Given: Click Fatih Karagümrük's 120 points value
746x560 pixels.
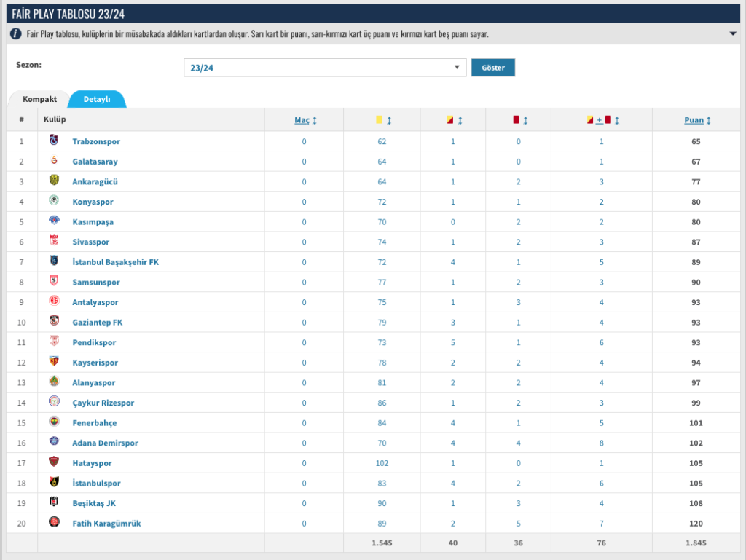Looking at the screenshot, I should [x=696, y=524].
